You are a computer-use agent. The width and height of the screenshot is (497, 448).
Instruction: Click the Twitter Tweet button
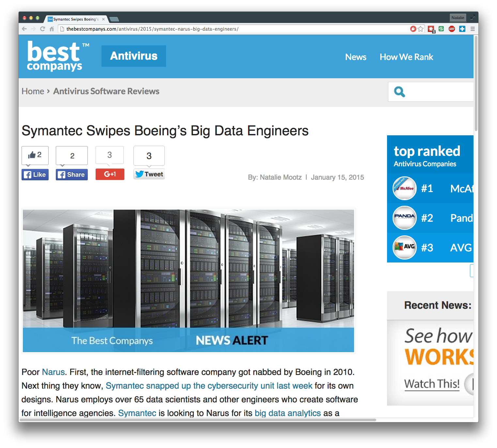click(x=149, y=174)
